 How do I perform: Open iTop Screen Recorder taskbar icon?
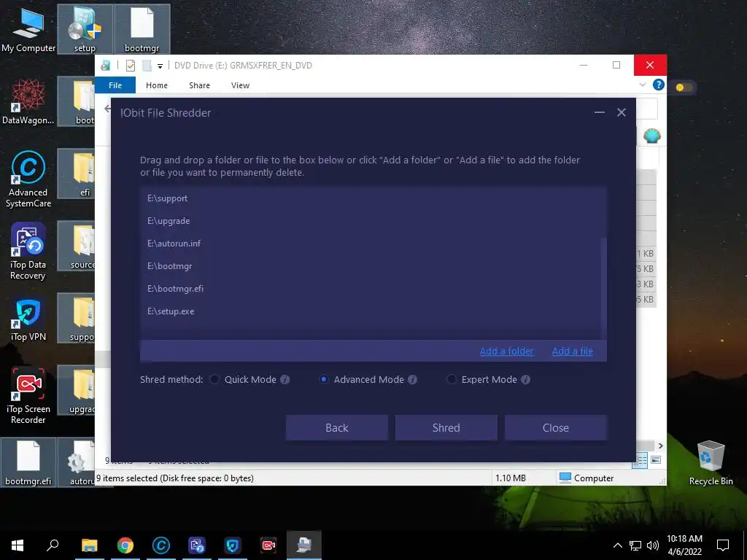268,545
